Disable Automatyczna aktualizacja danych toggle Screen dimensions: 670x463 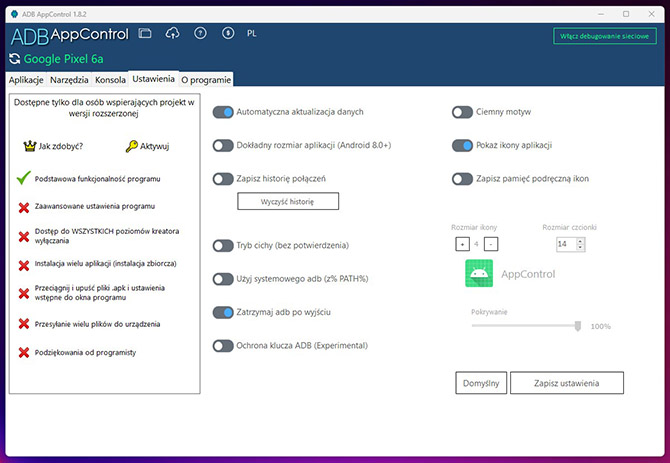click(223, 112)
